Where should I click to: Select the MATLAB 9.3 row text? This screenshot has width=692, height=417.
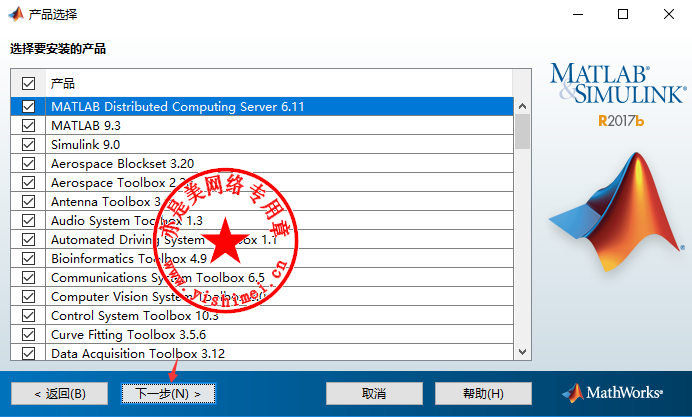[x=86, y=126]
